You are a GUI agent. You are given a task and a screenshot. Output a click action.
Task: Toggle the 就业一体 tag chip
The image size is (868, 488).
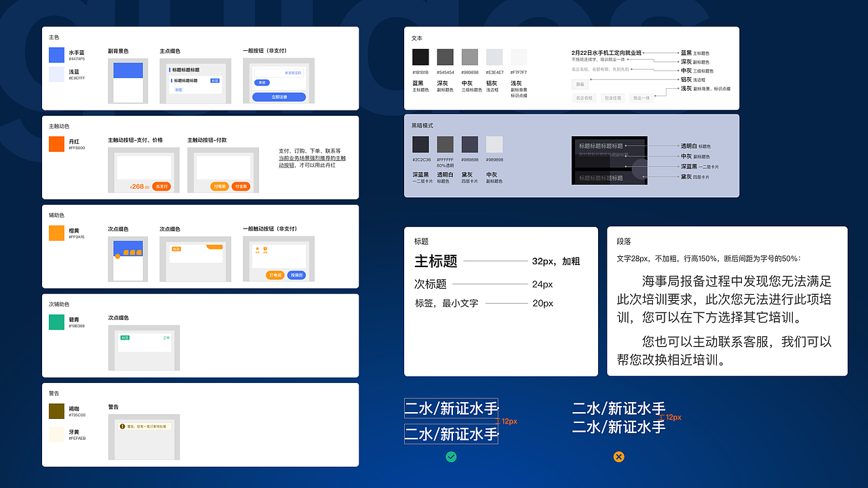641,98
